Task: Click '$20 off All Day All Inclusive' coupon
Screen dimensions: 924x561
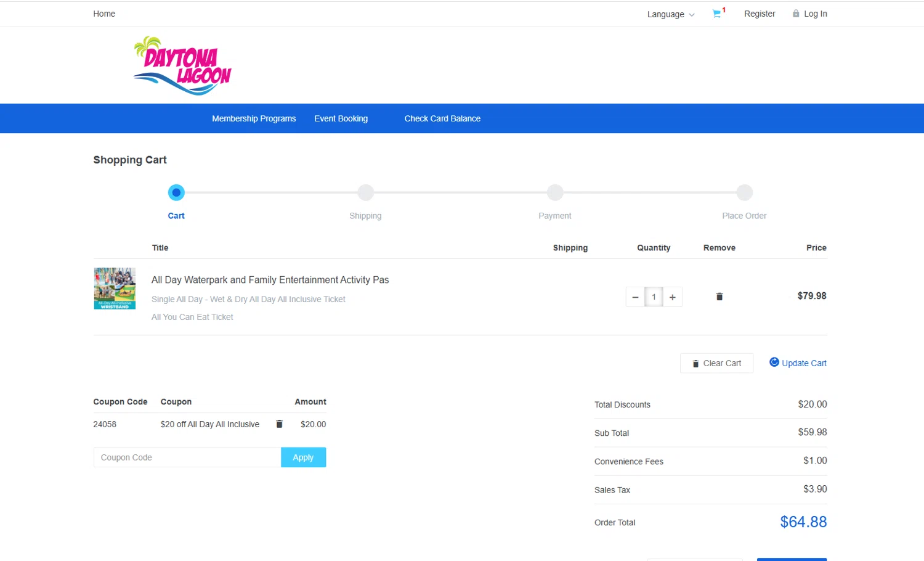Action: (210, 424)
